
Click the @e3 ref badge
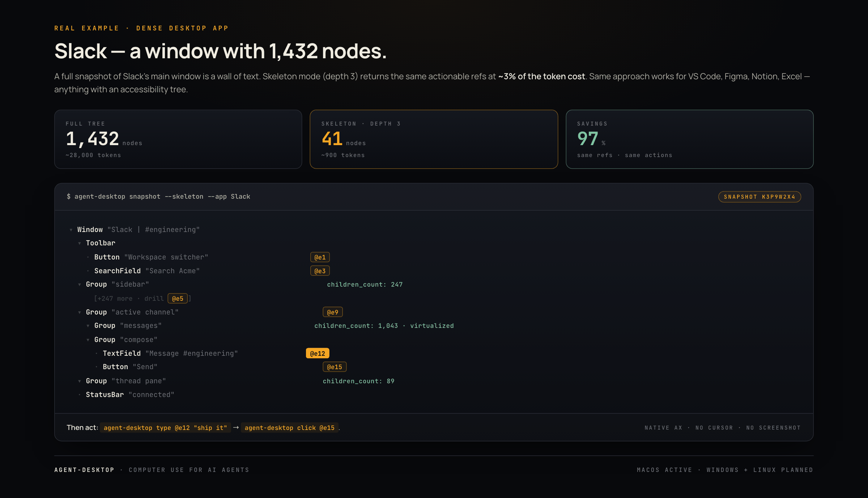pos(320,271)
